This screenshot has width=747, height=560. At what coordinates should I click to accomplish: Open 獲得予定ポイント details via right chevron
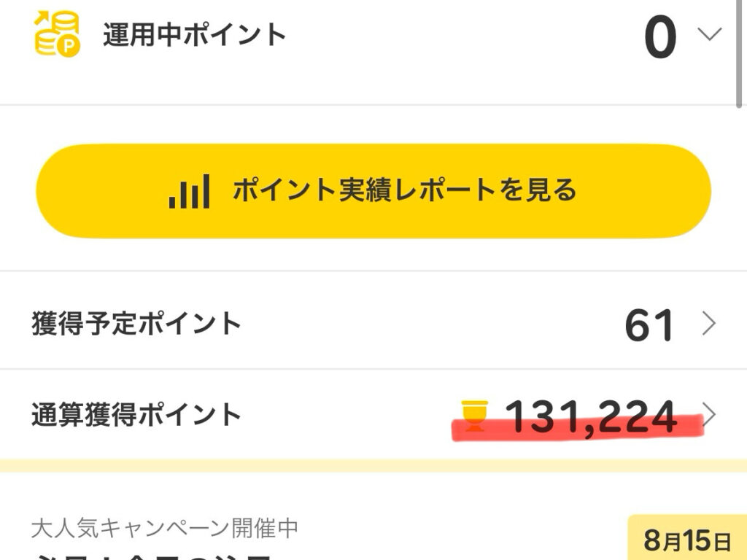coord(708,324)
